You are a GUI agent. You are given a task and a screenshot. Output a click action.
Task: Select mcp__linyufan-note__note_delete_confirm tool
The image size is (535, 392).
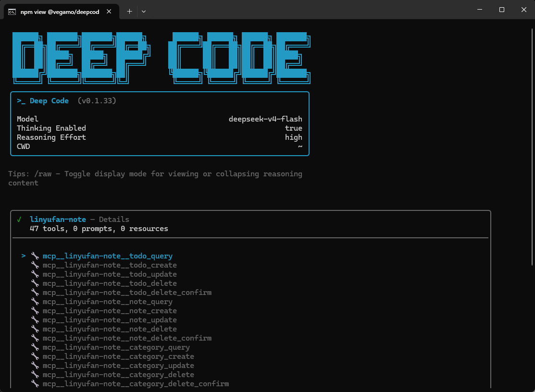(x=127, y=338)
